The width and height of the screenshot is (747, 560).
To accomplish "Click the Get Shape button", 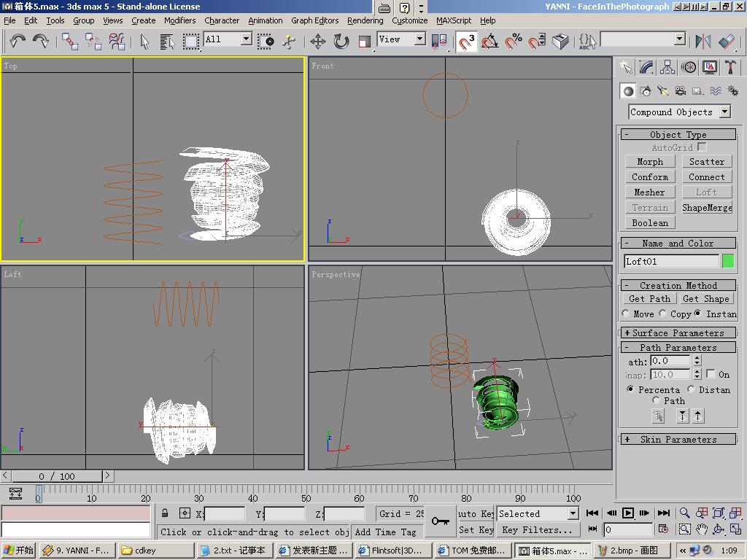I will 706,298.
